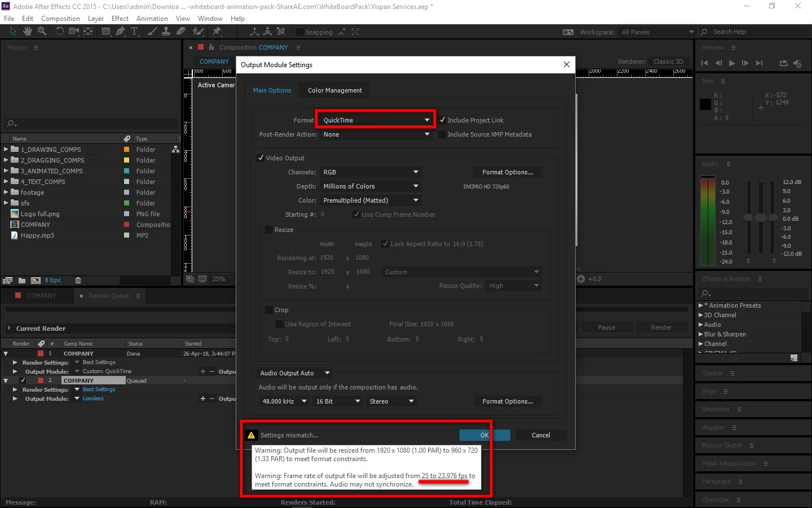
Task: Select the Eraser tool
Action: pyautogui.click(x=180, y=32)
